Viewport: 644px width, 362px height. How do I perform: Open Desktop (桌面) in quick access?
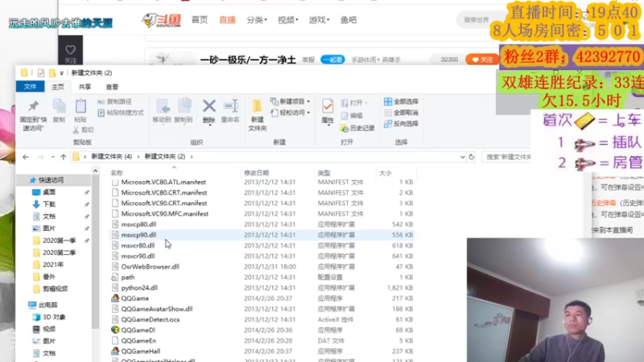(49, 192)
